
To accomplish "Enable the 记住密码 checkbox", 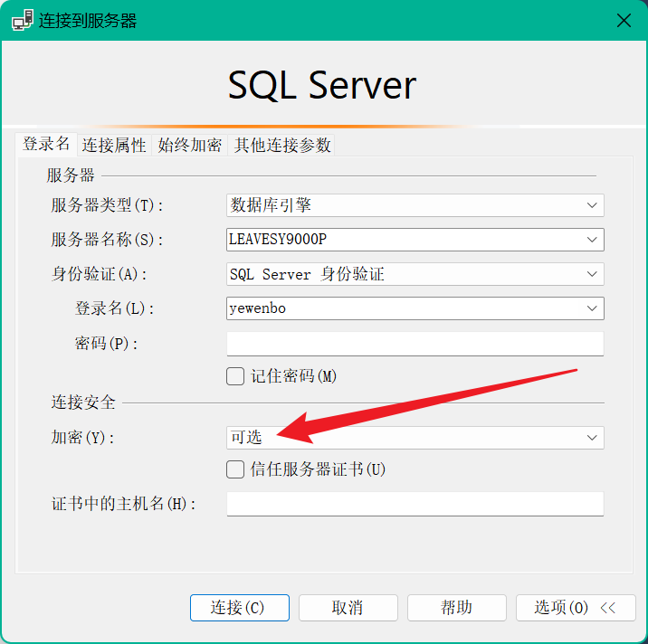I will 235,376.
